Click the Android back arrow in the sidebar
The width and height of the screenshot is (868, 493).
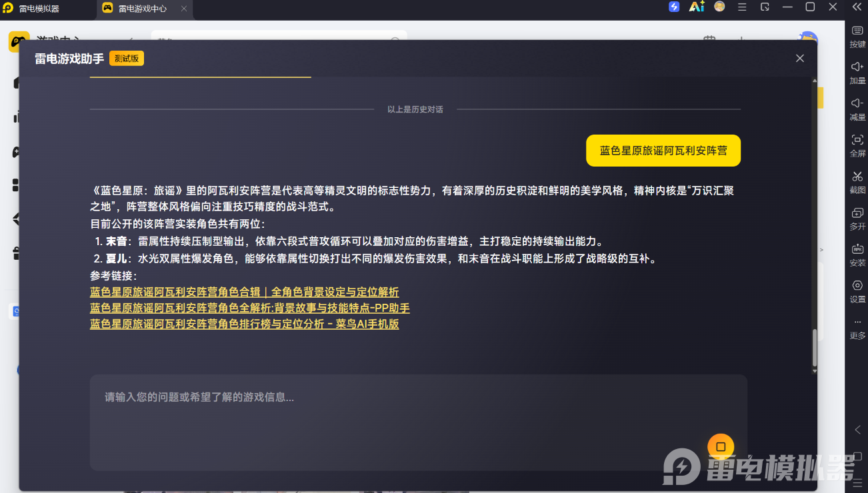pos(858,430)
